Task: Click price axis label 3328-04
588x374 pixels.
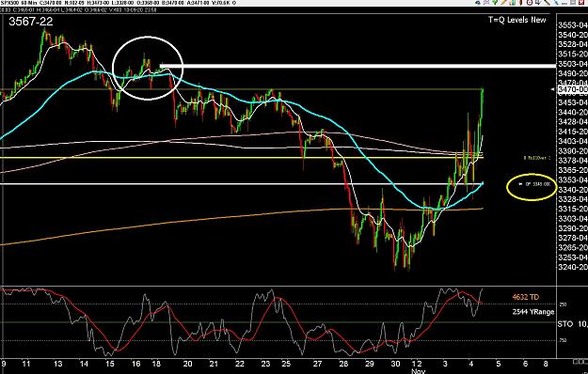Action: coord(573,199)
